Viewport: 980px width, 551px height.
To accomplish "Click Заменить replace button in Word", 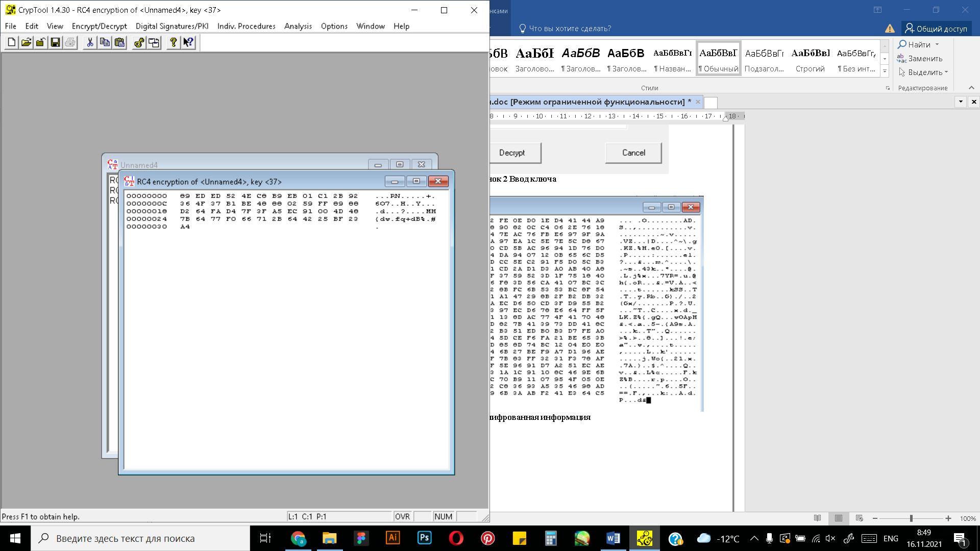I will (920, 59).
